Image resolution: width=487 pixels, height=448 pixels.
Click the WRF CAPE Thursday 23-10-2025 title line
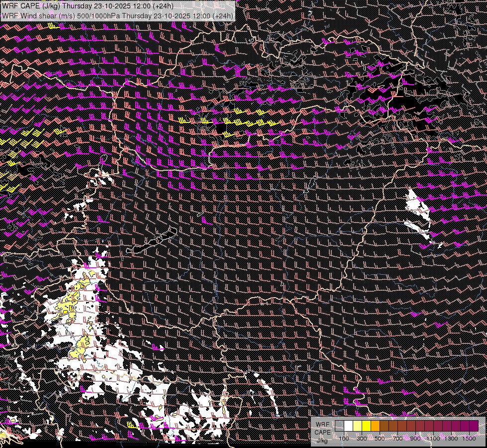click(88, 6)
